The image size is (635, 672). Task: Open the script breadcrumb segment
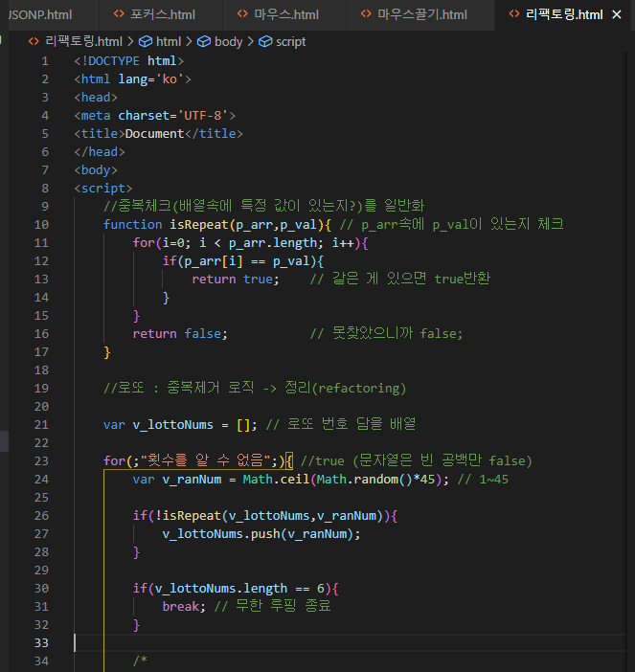point(291,42)
